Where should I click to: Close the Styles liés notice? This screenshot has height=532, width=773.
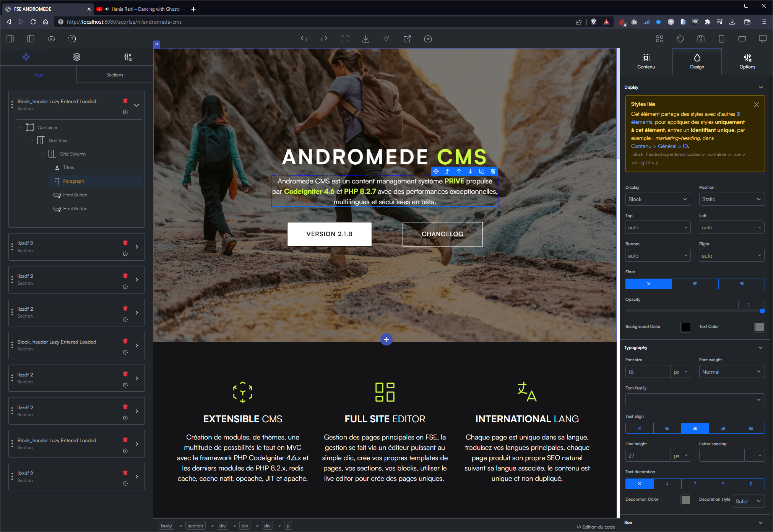tap(756, 104)
